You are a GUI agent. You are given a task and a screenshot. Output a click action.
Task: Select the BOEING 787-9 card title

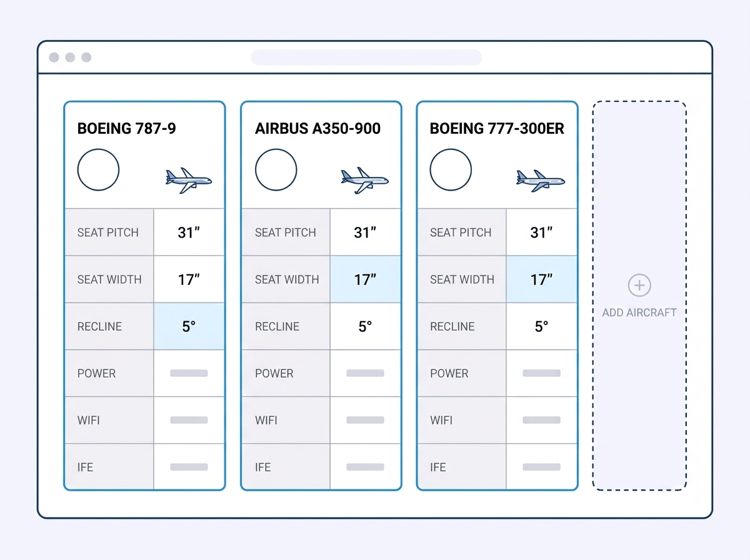click(x=126, y=129)
